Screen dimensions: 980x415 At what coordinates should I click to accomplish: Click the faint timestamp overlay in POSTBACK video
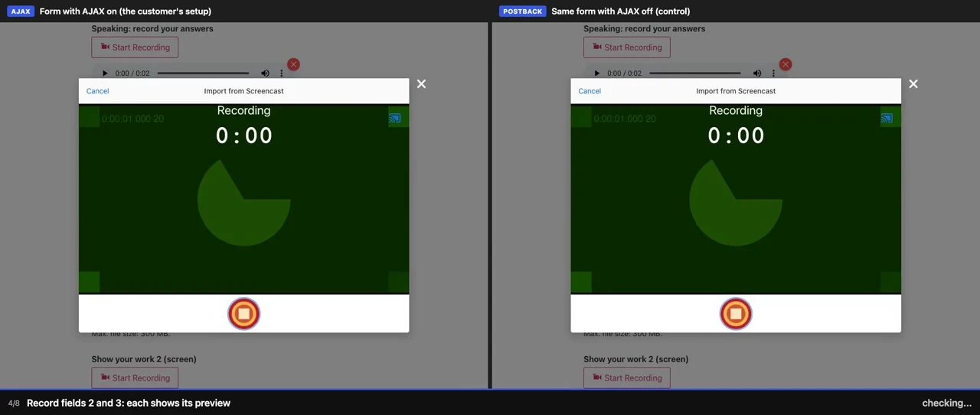[x=625, y=119]
